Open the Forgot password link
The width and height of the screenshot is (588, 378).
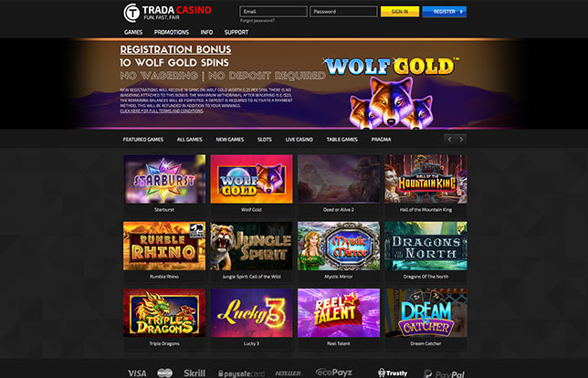257,21
